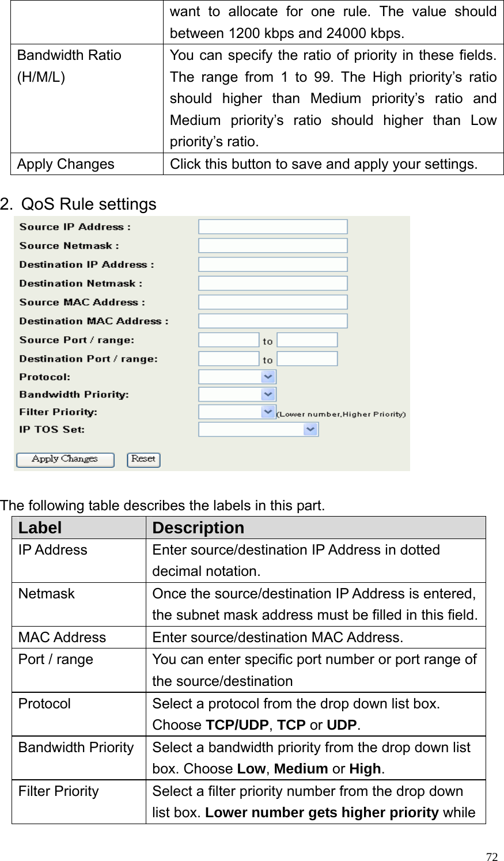Click the first Source Port range box
Viewport: 504px width, 861px height.
point(228,339)
